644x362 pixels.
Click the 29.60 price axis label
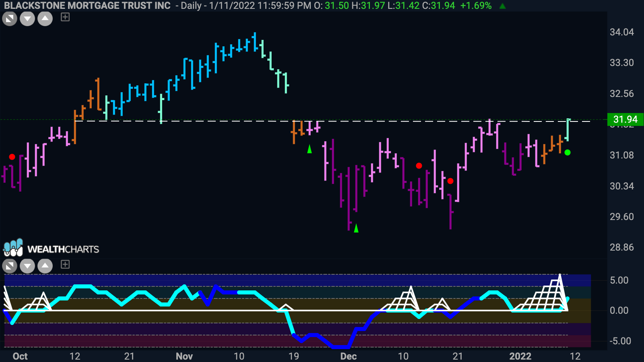click(622, 217)
